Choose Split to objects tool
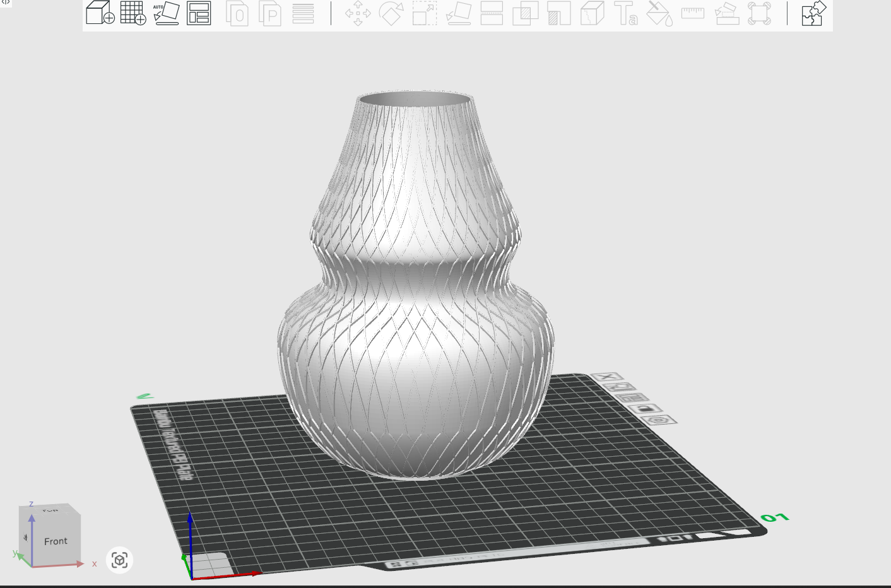 point(237,13)
